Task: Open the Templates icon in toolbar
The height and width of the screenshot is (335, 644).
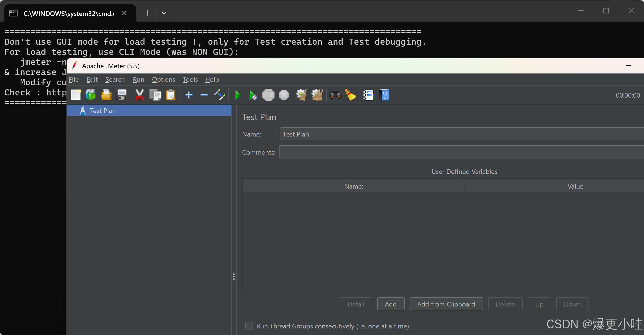Action: tap(91, 95)
